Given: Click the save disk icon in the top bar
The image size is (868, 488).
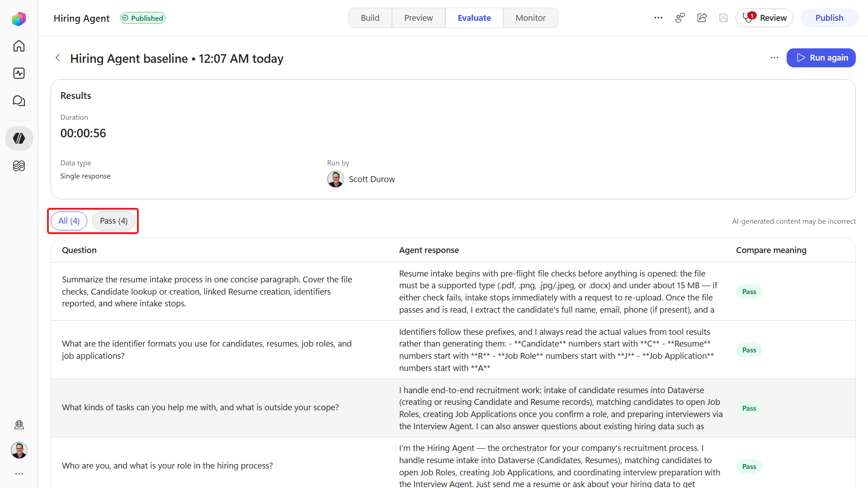Looking at the screenshot, I should click(x=723, y=18).
